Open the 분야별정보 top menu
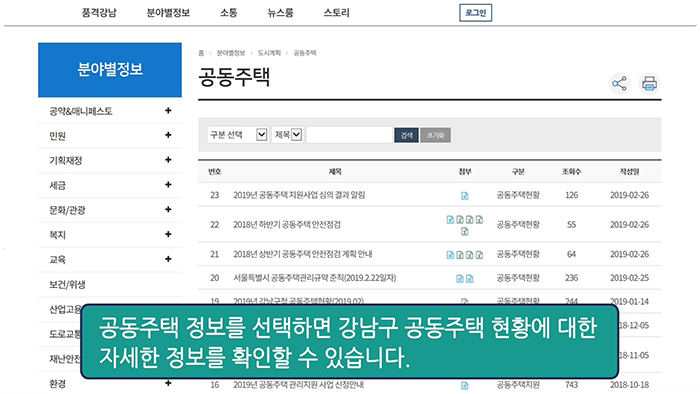Screen dimensions: 700x394 pyautogui.click(x=168, y=12)
